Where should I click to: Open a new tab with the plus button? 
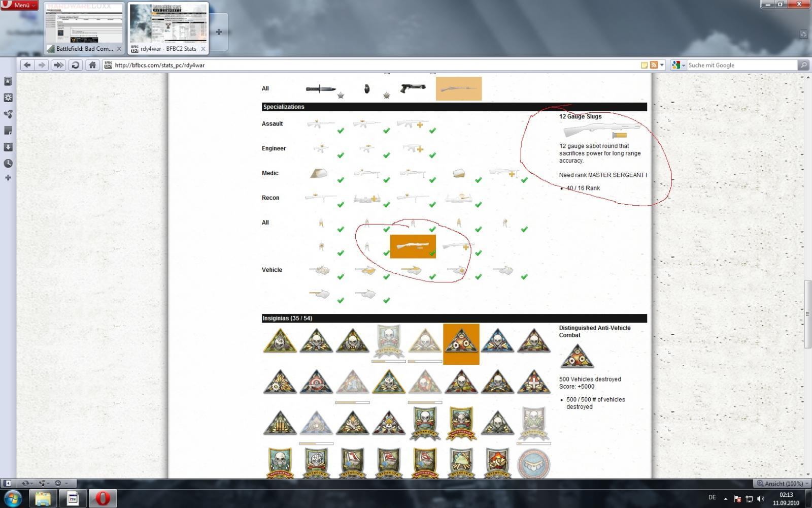tap(219, 32)
